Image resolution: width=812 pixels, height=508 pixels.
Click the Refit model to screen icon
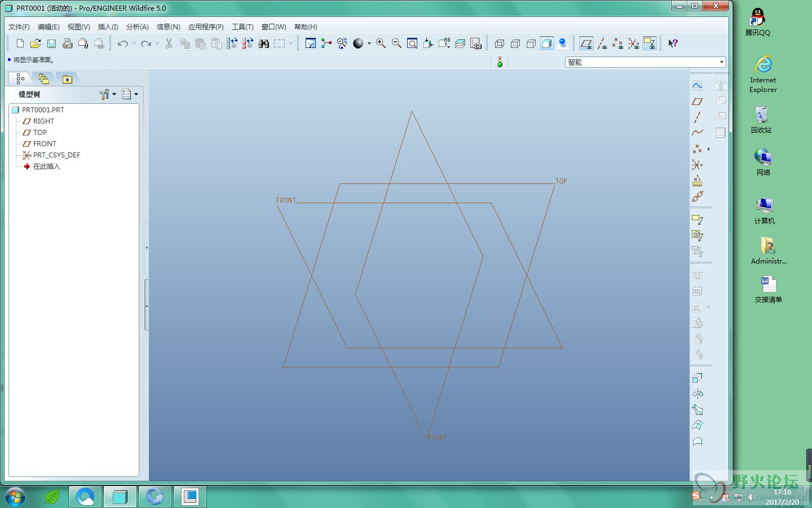pos(412,43)
